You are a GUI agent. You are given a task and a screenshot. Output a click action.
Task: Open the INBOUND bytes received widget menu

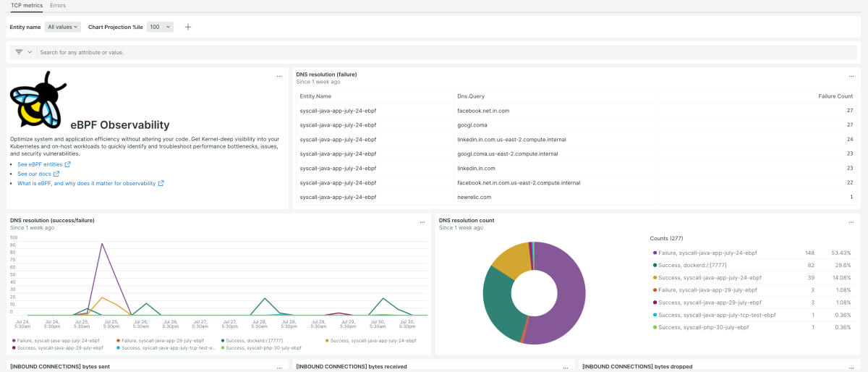pyautogui.click(x=565, y=368)
